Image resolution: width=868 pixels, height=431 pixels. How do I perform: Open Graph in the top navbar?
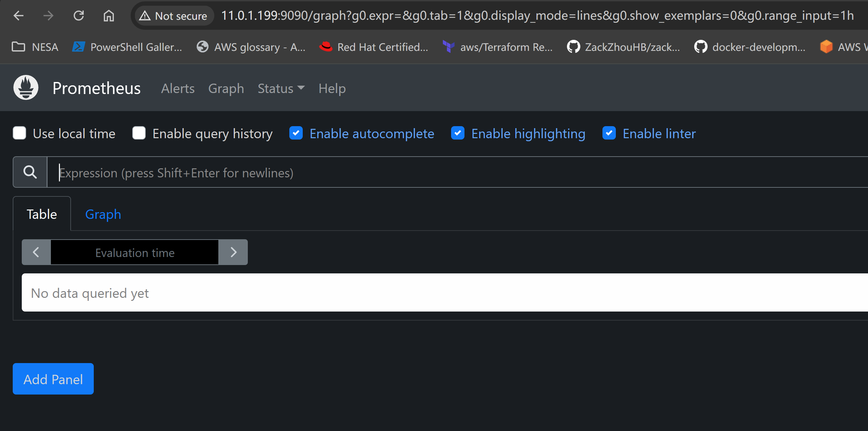226,88
